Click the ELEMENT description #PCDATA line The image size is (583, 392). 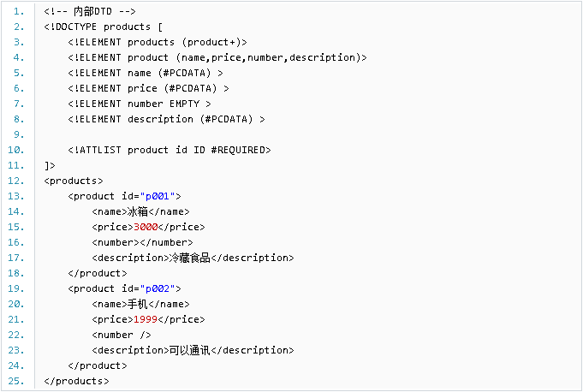coord(166,119)
